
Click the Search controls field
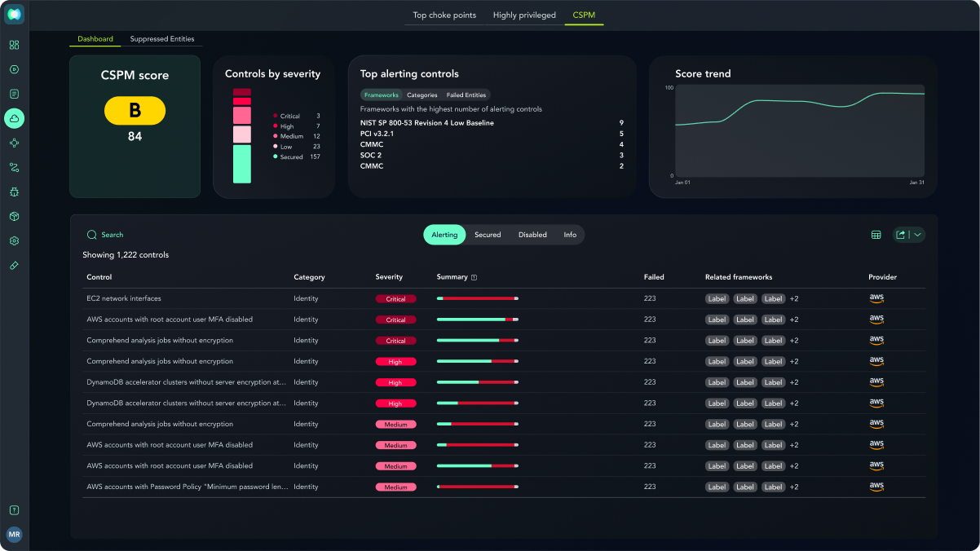click(113, 235)
